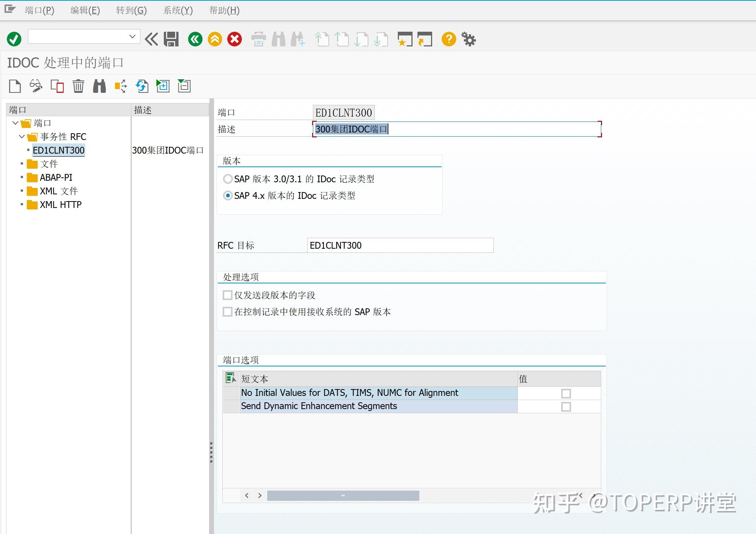Save the port configuration
Screen dimensions: 756x534
pyautogui.click(x=171, y=39)
